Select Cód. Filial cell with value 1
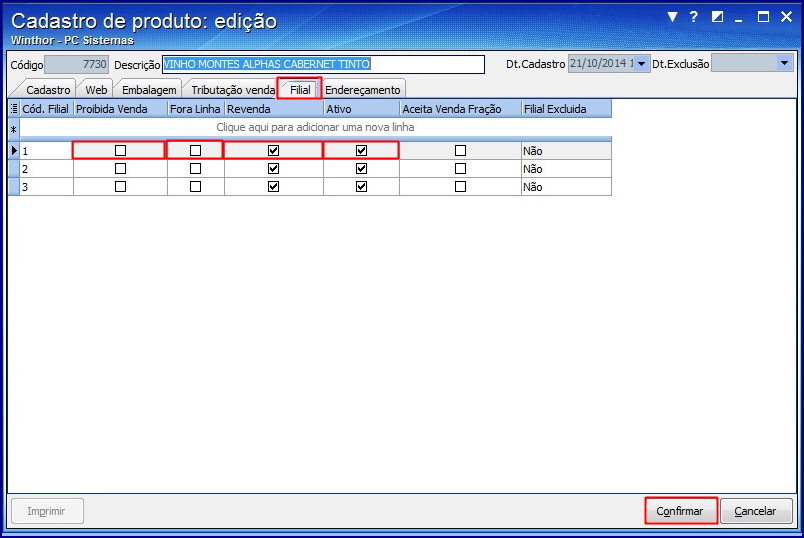The height and width of the screenshot is (538, 804). [47, 151]
